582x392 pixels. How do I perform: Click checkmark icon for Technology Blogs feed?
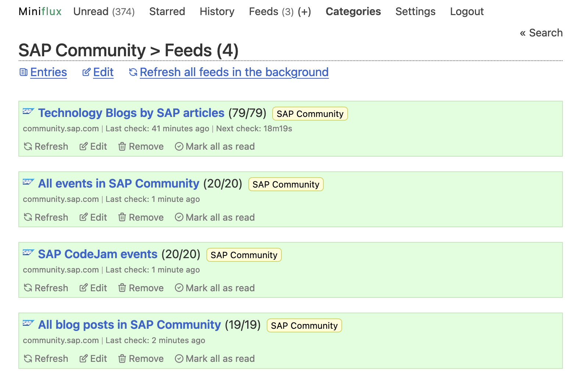[179, 147]
